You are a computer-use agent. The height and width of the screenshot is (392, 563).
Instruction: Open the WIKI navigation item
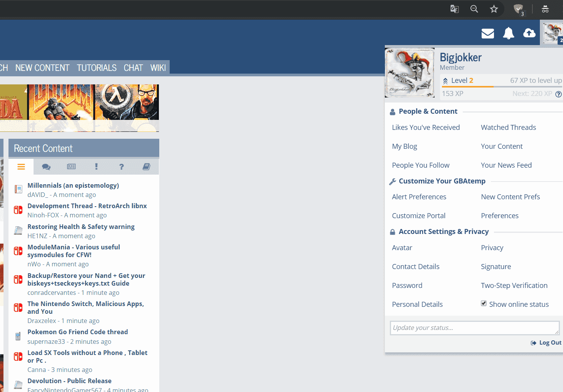158,68
